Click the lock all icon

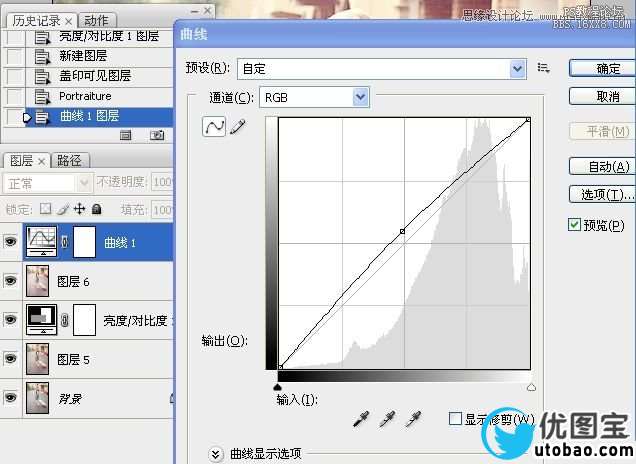pyautogui.click(x=96, y=209)
